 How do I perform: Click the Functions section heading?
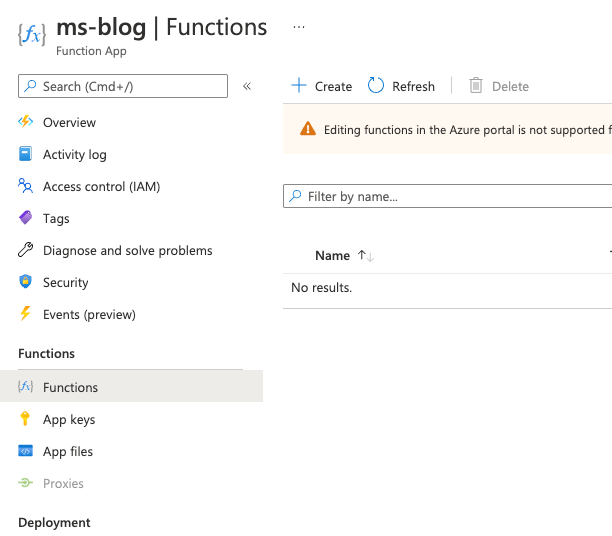click(x=46, y=353)
